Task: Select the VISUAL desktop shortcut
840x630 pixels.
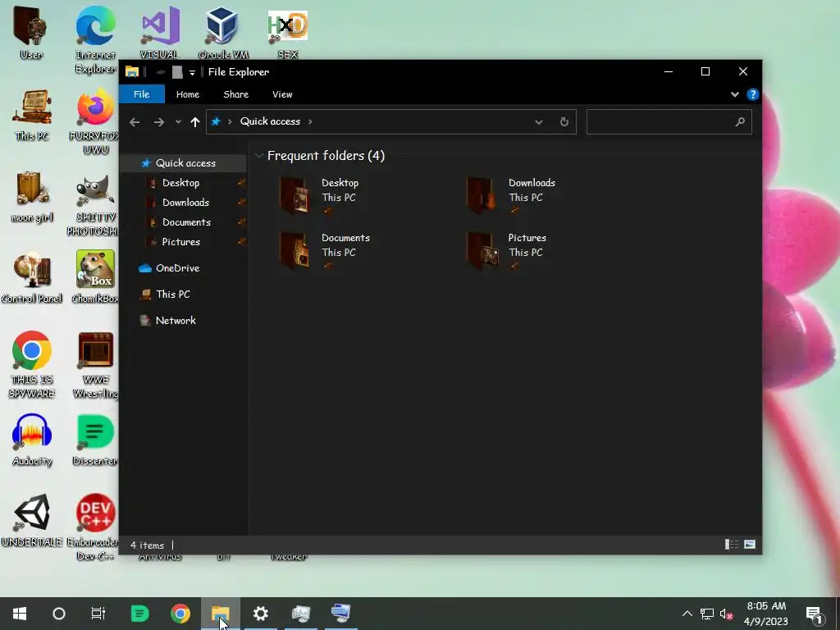Action: point(160,34)
